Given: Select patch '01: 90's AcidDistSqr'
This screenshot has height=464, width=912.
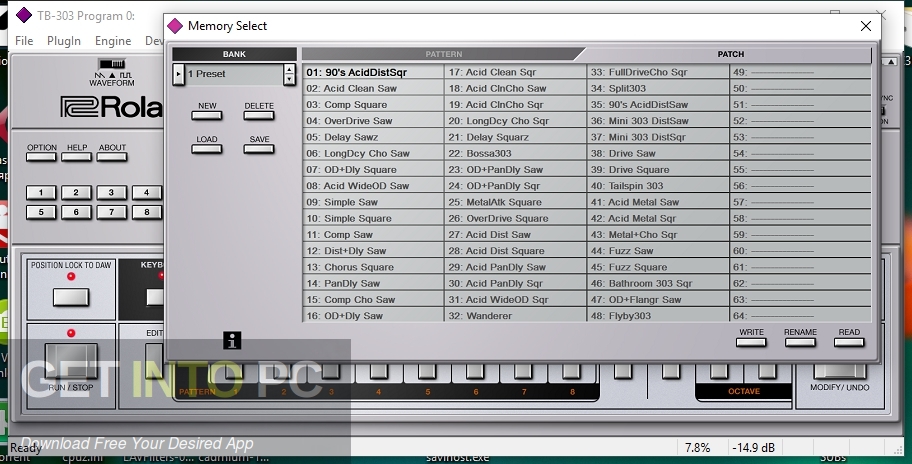Looking at the screenshot, I should point(373,72).
